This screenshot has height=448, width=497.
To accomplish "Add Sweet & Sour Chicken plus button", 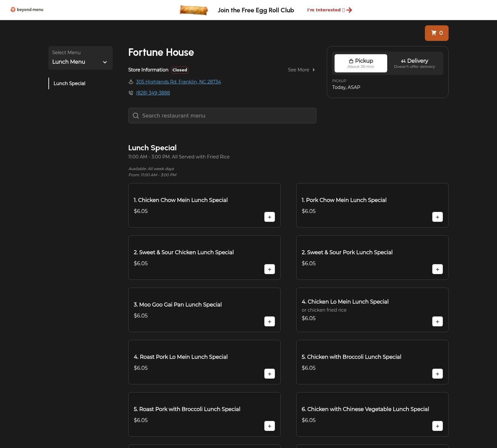I will coord(269,269).
